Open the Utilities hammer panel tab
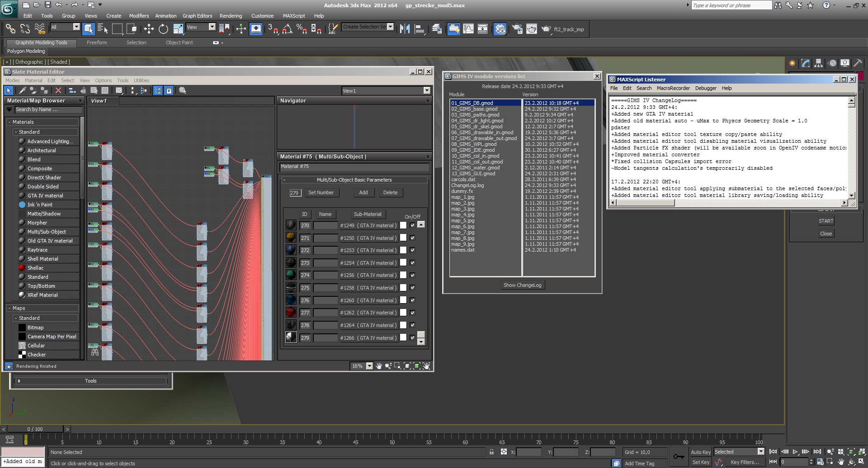Image resolution: width=868 pixels, height=468 pixels. click(858, 64)
